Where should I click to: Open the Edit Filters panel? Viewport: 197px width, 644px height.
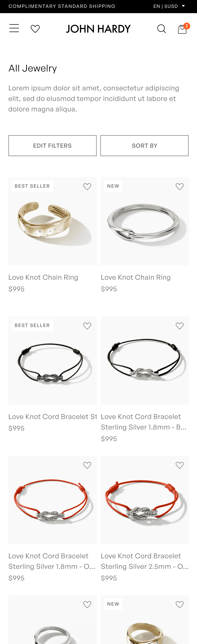[x=52, y=145]
